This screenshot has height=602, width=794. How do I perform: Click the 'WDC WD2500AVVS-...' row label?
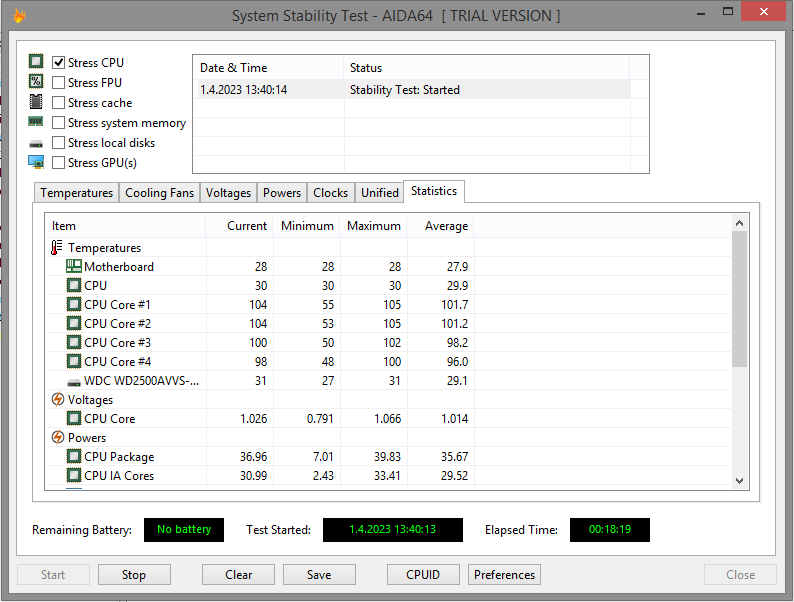click(x=141, y=381)
